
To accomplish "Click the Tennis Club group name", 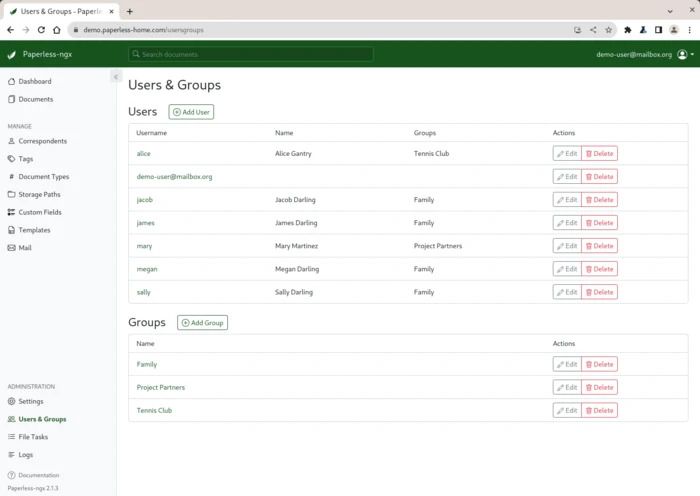I will tap(154, 411).
